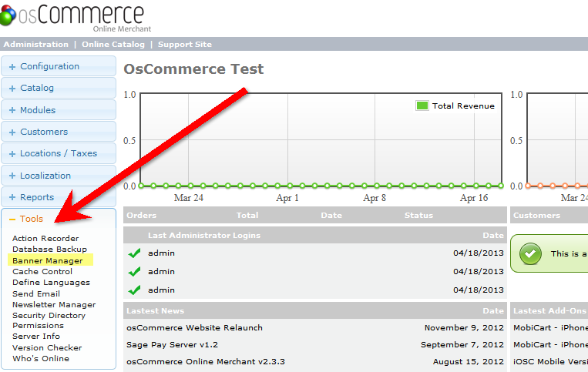Open Security Directory Permissions under Tools
Viewport: 588px width, 372px height.
tap(49, 320)
